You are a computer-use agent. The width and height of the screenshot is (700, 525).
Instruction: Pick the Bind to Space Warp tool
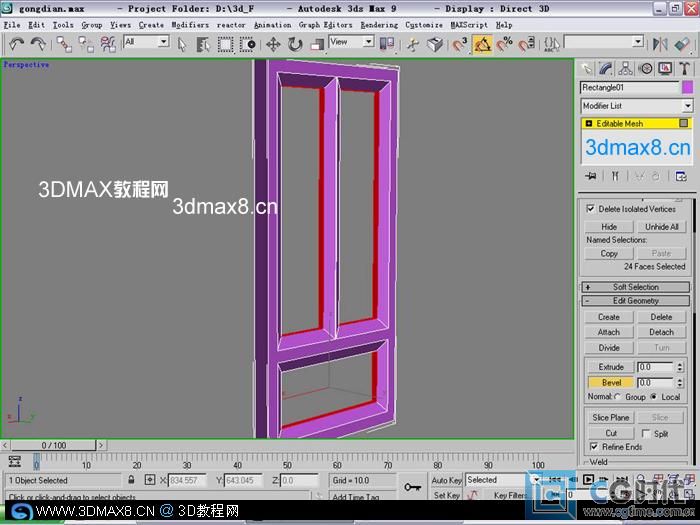click(x=108, y=44)
